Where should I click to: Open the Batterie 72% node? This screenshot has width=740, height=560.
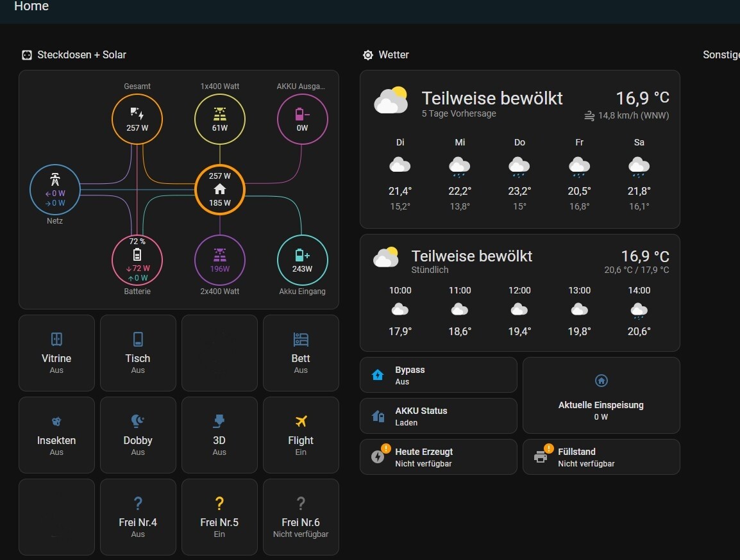coord(137,260)
